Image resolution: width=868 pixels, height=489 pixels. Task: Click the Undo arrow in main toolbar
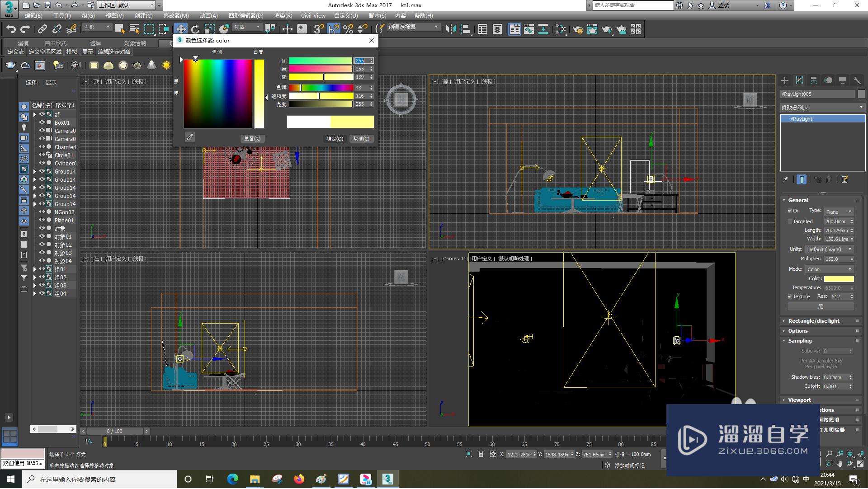(11, 29)
